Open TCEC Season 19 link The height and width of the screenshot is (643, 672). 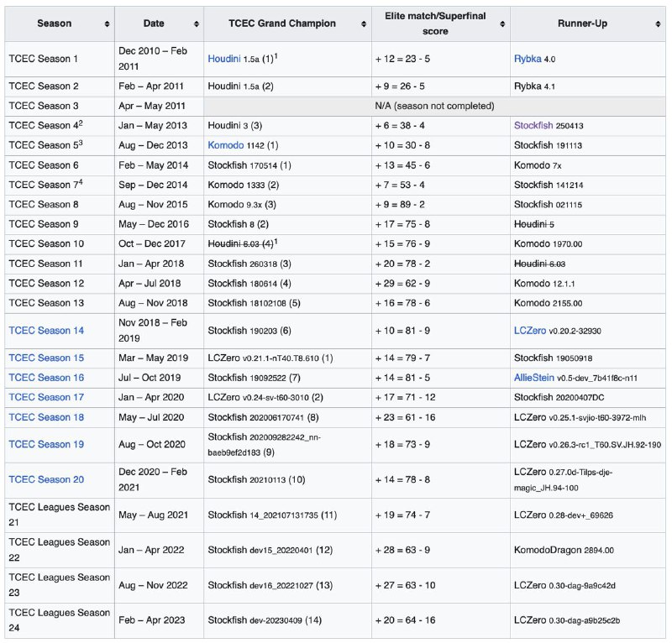click(x=46, y=444)
